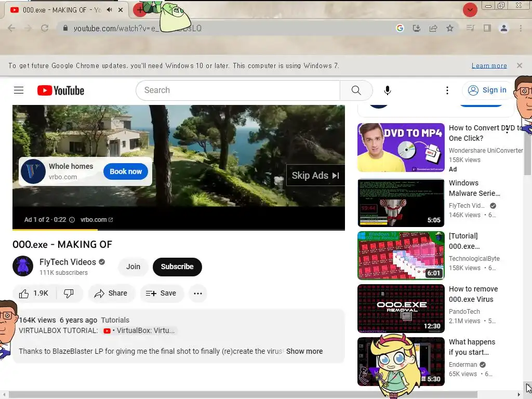Click the Chrome address bar URL
Screen dimensions: 532x399
(x=137, y=29)
